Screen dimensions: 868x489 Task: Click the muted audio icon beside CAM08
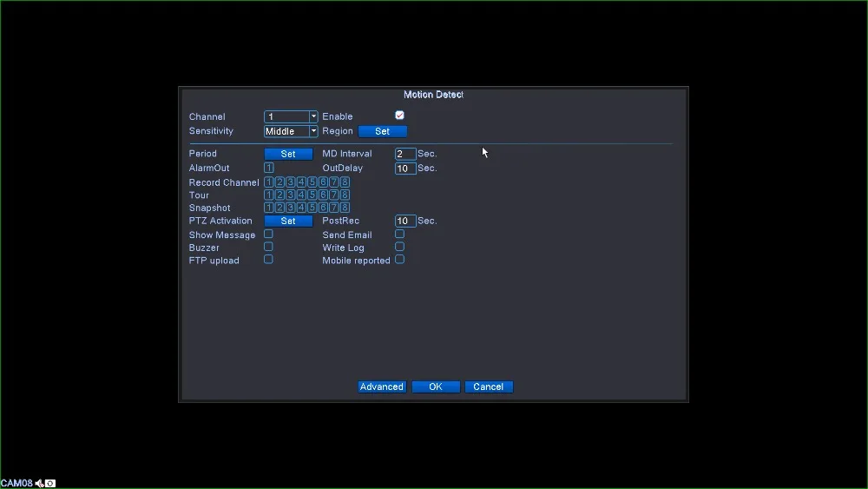click(x=39, y=483)
